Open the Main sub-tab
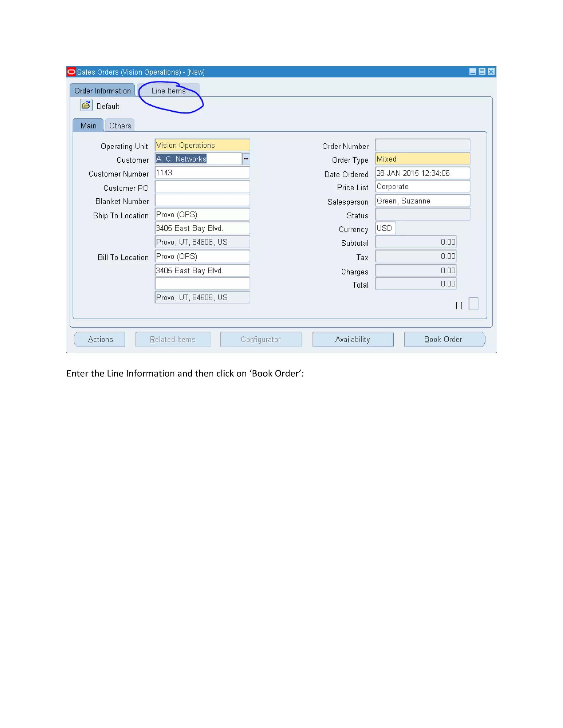This screenshot has height=728, width=563. coord(88,126)
